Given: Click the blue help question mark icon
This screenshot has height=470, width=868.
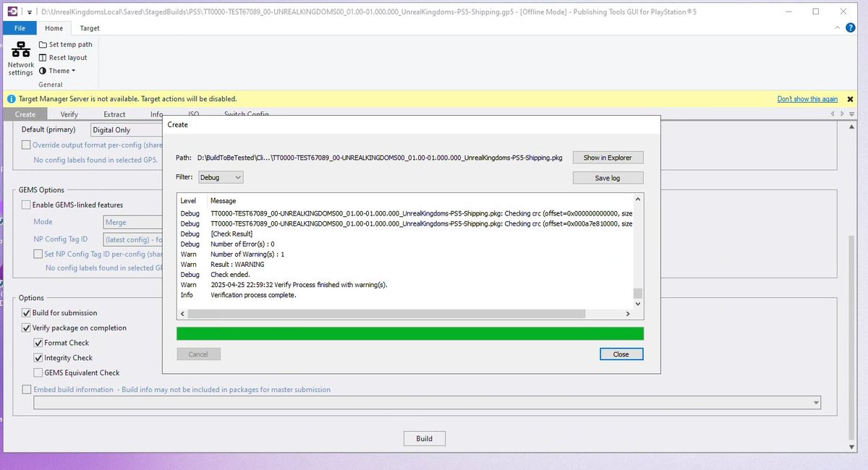Looking at the screenshot, I should click(x=851, y=27).
